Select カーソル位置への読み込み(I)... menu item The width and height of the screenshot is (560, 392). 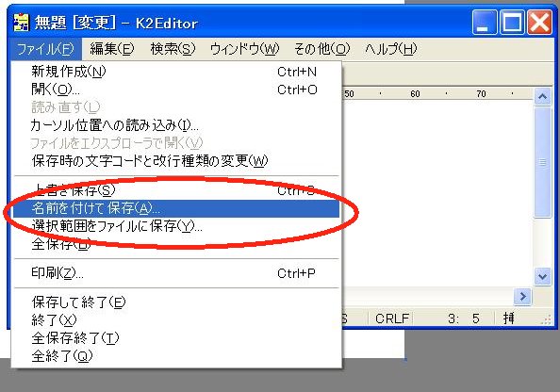pyautogui.click(x=176, y=125)
